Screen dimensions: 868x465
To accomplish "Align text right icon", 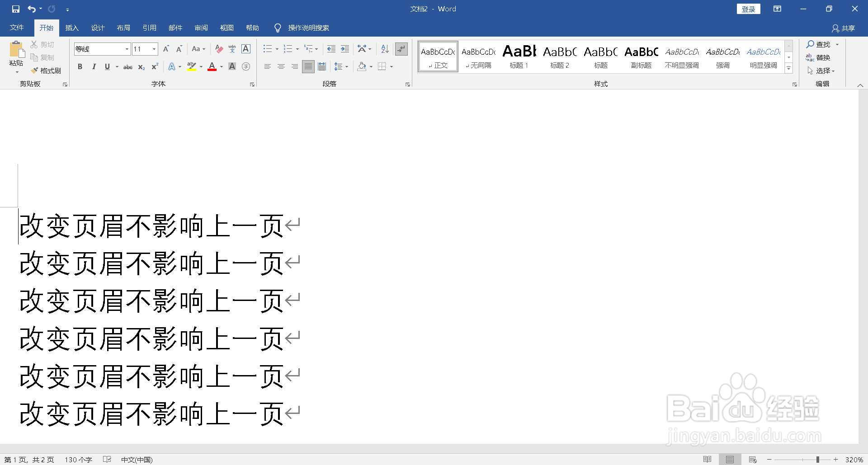I will coord(295,66).
